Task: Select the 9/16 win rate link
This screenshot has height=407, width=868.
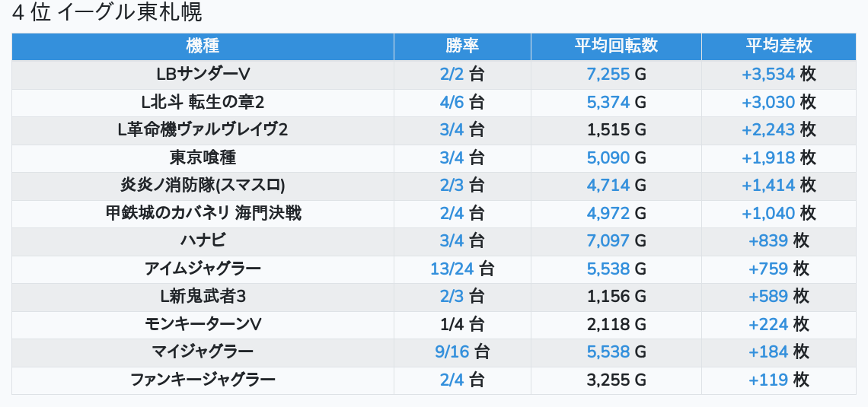Action: click(452, 351)
